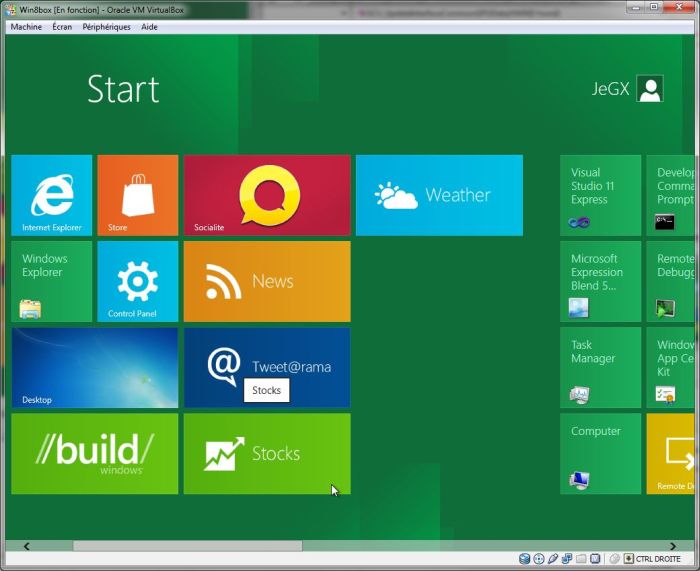Click the USB devices icon in status bar

pos(553,558)
